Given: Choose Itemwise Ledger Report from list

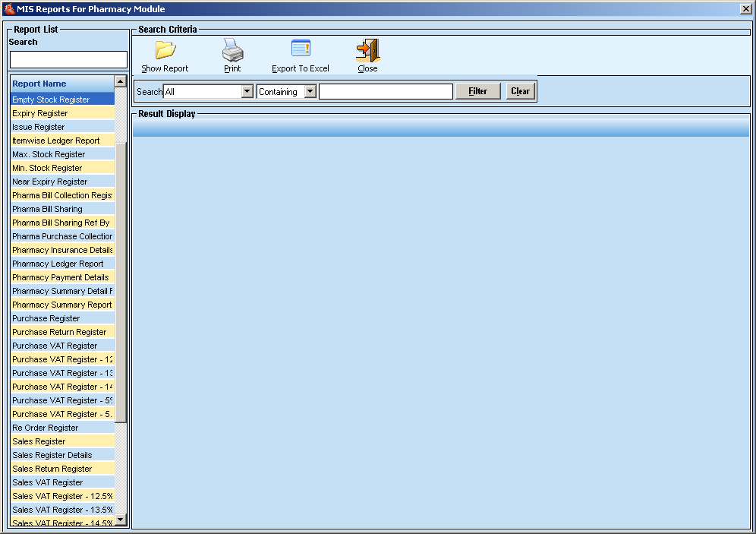Looking at the screenshot, I should coord(56,141).
